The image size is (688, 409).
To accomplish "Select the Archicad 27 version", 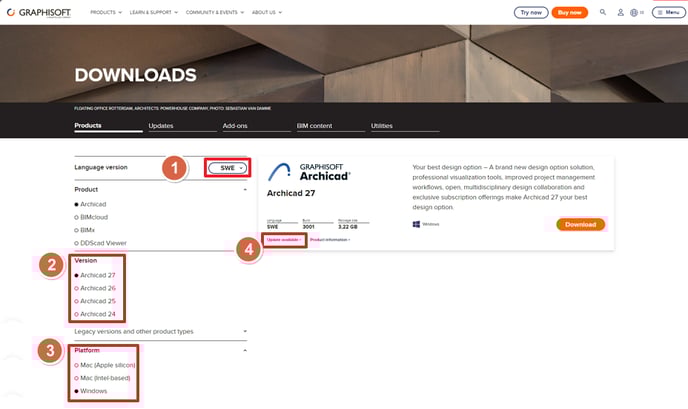I will (95, 275).
